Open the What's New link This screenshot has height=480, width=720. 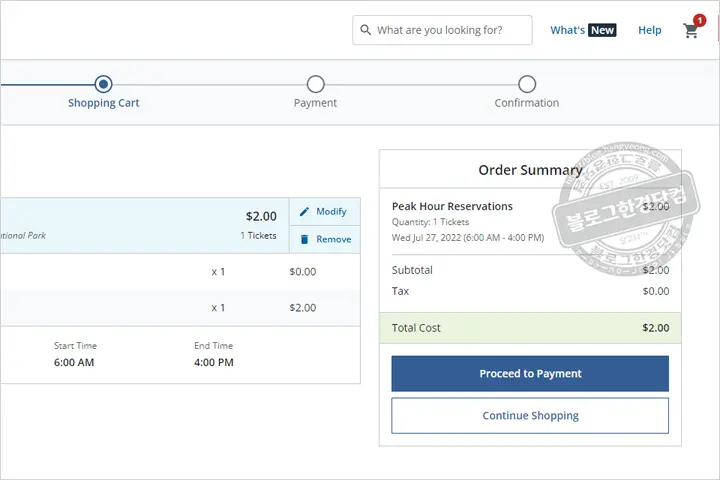(x=583, y=30)
